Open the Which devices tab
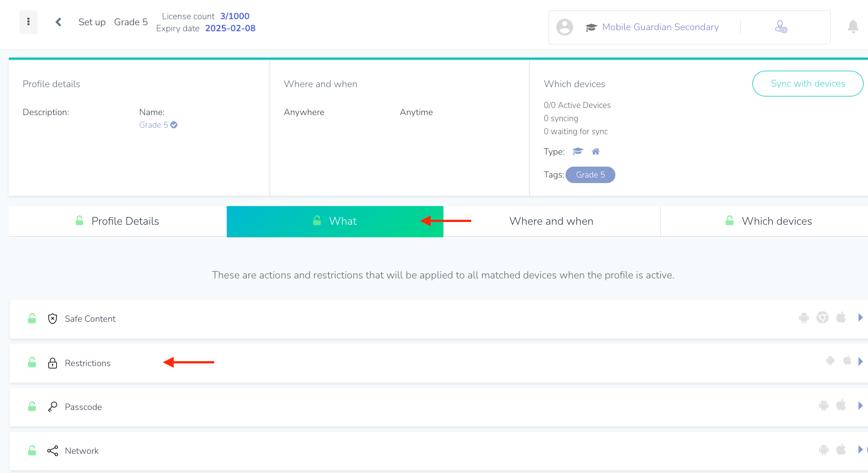868x473 pixels. [x=764, y=221]
